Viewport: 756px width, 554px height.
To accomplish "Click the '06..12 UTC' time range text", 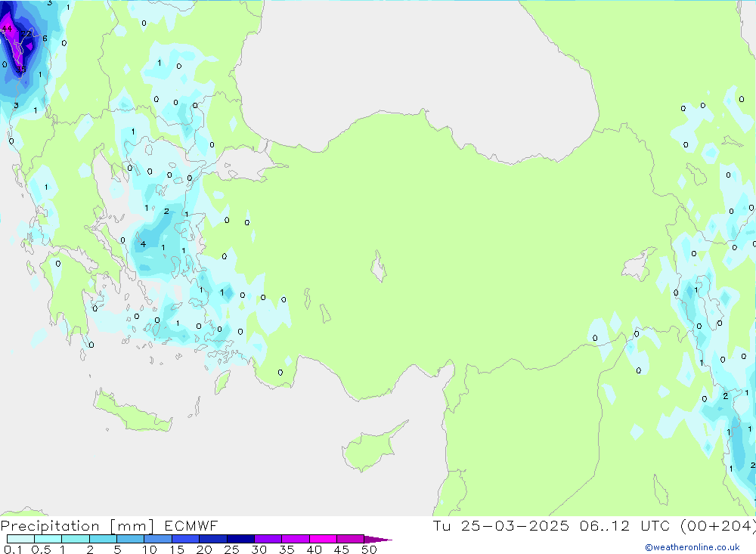I will click(x=625, y=526).
